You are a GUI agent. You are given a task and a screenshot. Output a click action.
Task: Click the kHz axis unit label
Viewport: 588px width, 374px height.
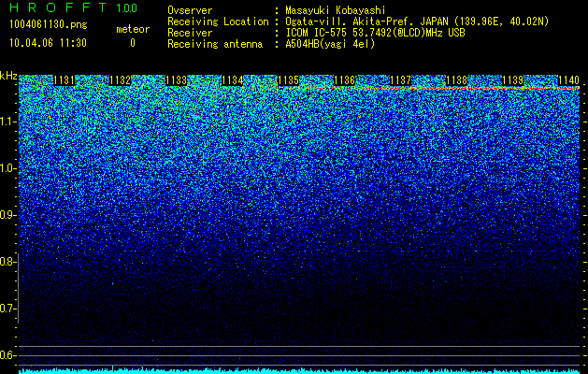[x=8, y=76]
